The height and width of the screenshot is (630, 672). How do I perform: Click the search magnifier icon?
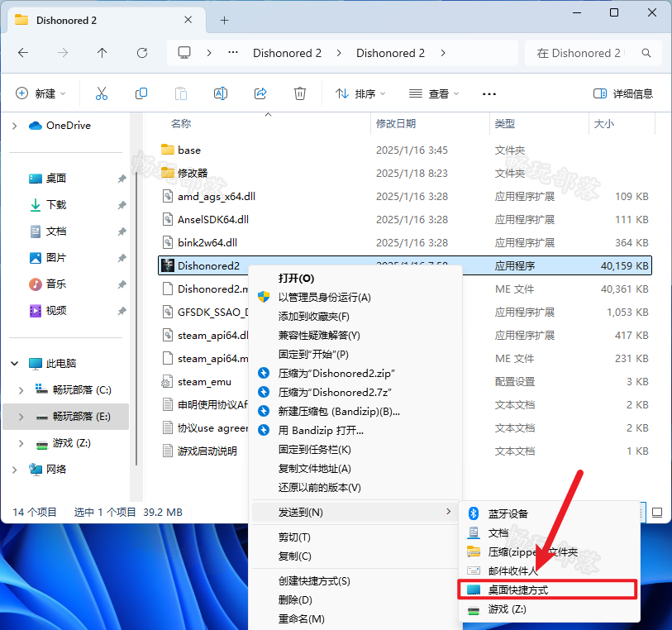pos(646,53)
